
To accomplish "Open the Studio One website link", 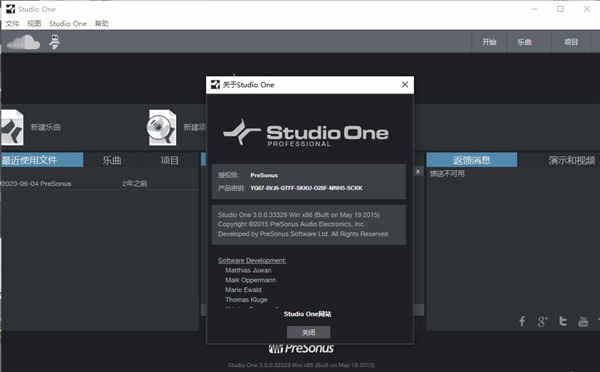I will [x=307, y=314].
